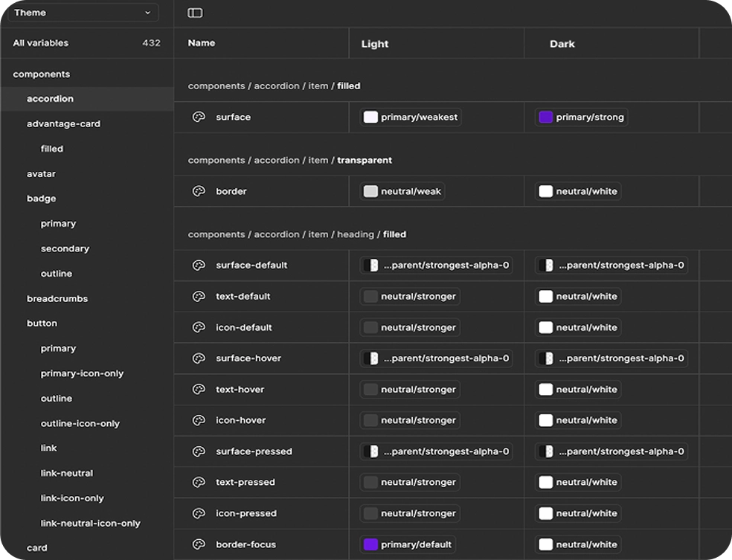Click All variables to show everything

click(41, 42)
